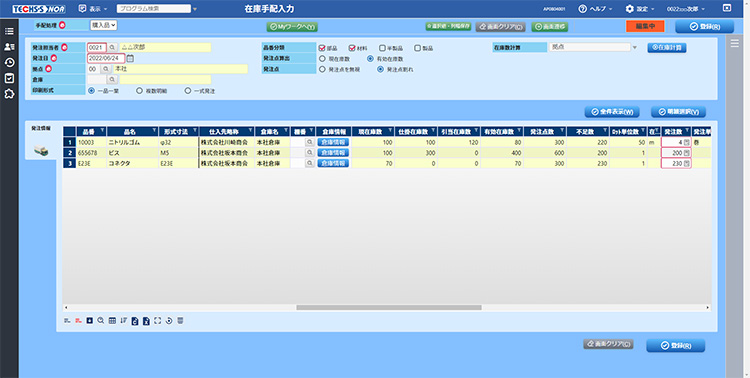Click the 在庫計算 button
This screenshot has width=750, height=378.
(667, 48)
